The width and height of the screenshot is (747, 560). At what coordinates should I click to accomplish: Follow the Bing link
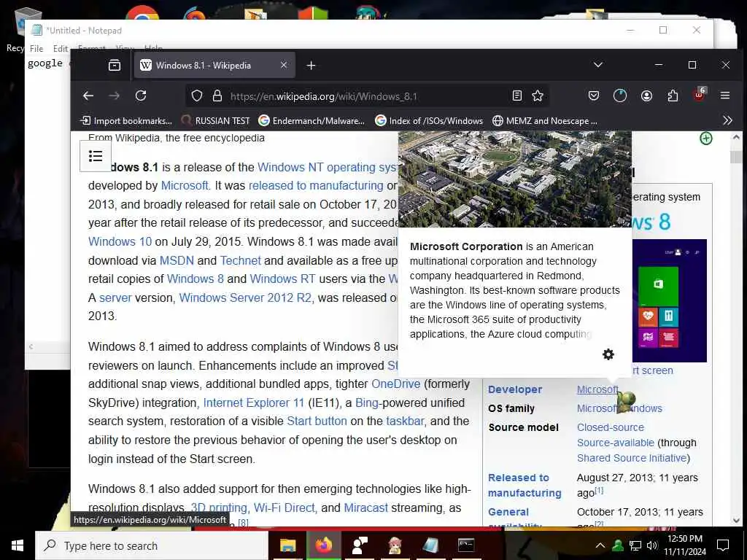(367, 402)
